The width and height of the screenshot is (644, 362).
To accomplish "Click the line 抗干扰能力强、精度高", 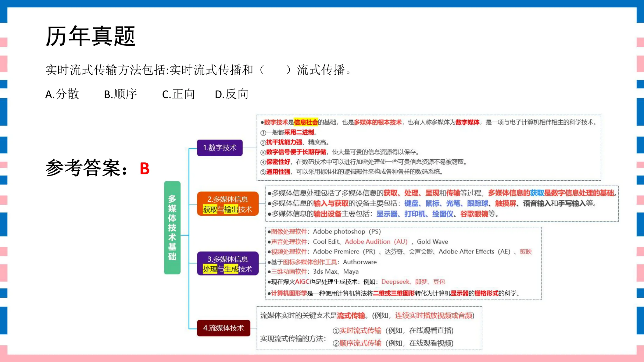I will point(295,142).
